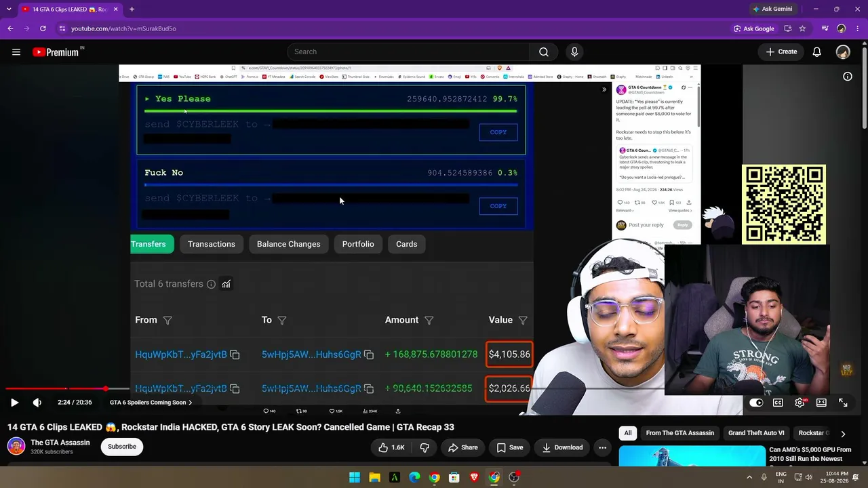
Task: Start voice search with the microphone icon
Action: tap(574, 52)
